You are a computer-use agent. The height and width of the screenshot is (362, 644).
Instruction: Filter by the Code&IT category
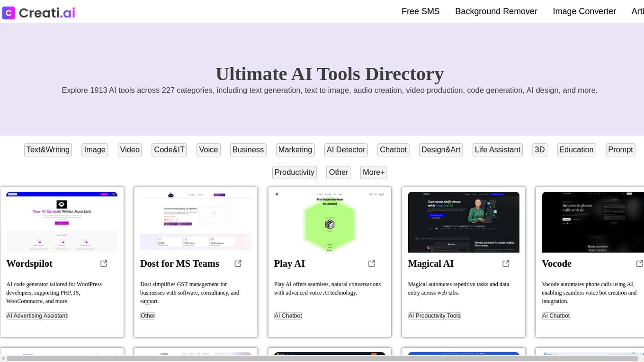tap(169, 150)
